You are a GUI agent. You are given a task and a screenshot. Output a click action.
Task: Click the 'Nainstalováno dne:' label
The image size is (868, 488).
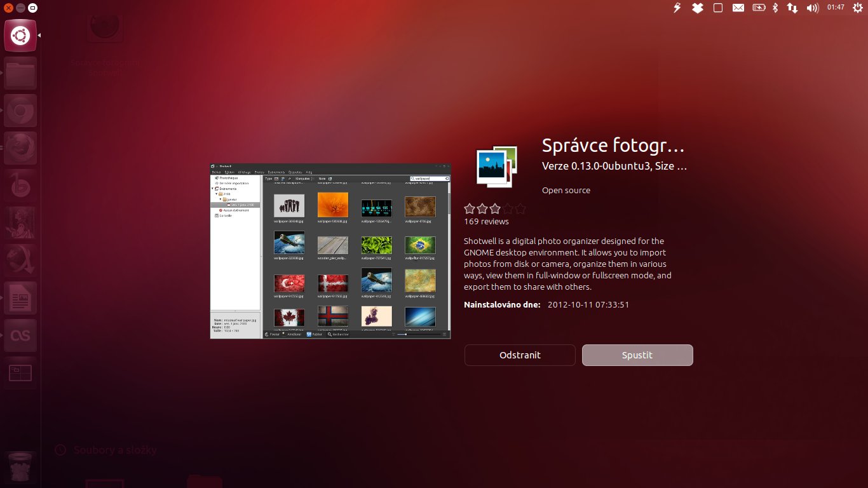[502, 304]
